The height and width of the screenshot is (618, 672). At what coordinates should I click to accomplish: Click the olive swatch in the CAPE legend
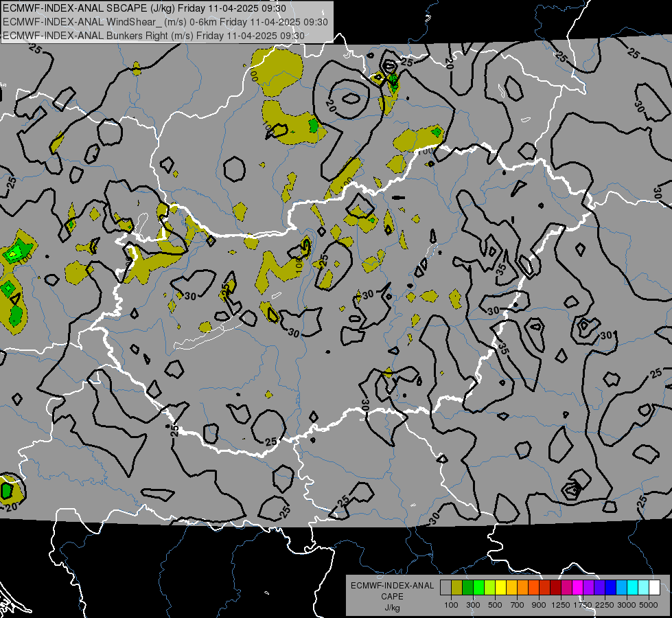[457, 588]
